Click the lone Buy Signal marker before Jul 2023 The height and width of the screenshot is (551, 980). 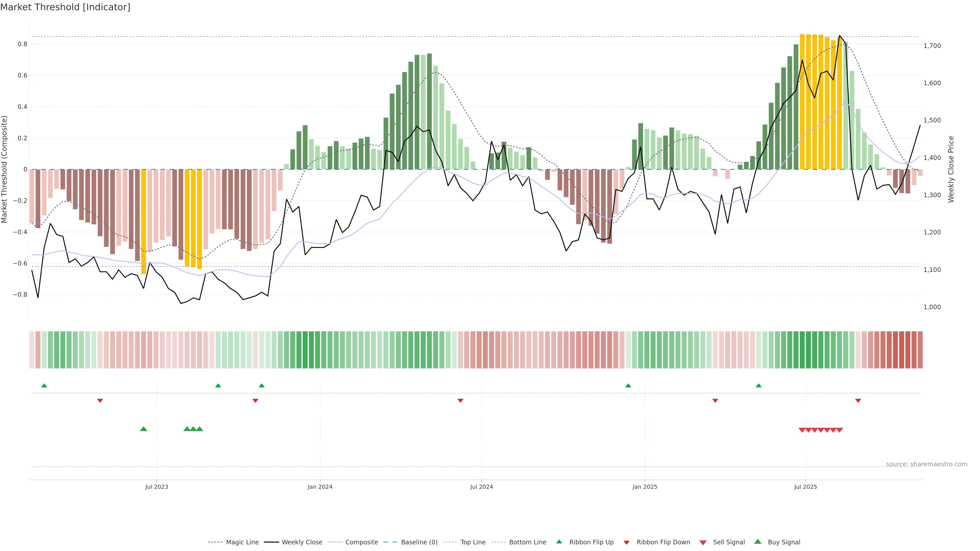pos(143,429)
